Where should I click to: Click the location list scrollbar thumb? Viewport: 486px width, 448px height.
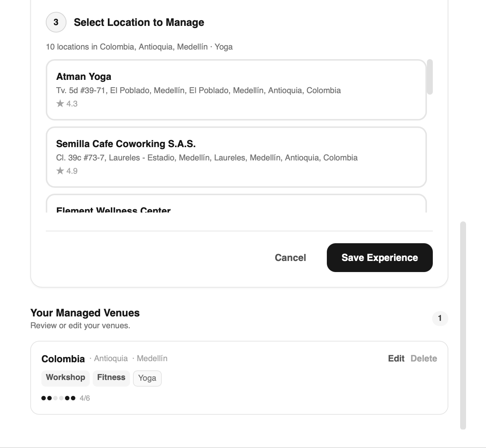coord(429,77)
